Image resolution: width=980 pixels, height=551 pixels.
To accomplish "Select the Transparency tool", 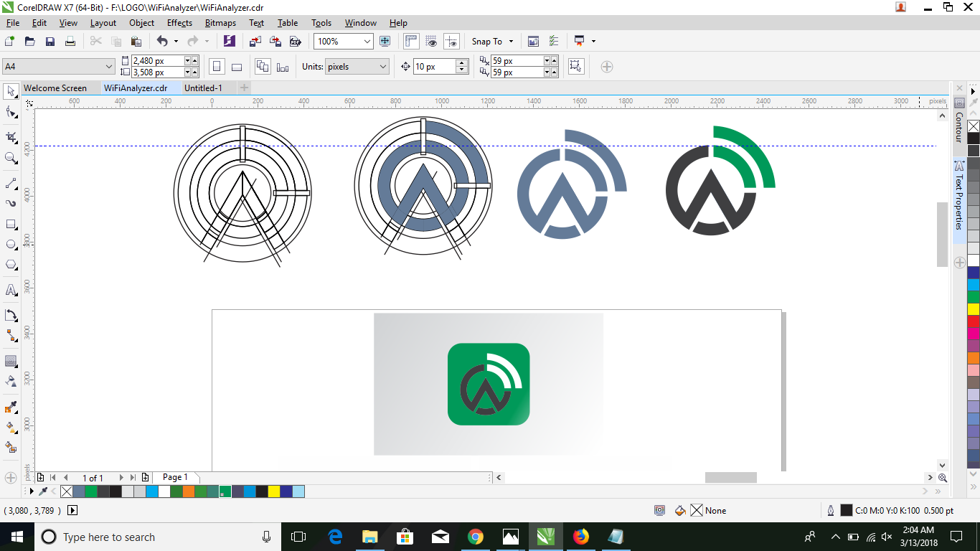I will point(11,382).
